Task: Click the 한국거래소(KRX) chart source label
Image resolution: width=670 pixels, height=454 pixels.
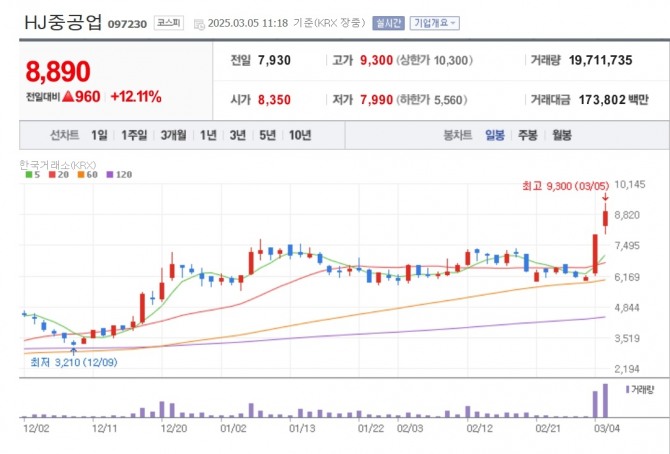Action: 58,165
